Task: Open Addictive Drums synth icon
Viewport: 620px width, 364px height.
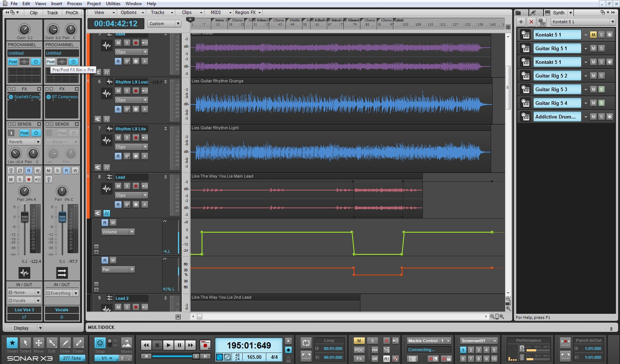Action: click(525, 117)
